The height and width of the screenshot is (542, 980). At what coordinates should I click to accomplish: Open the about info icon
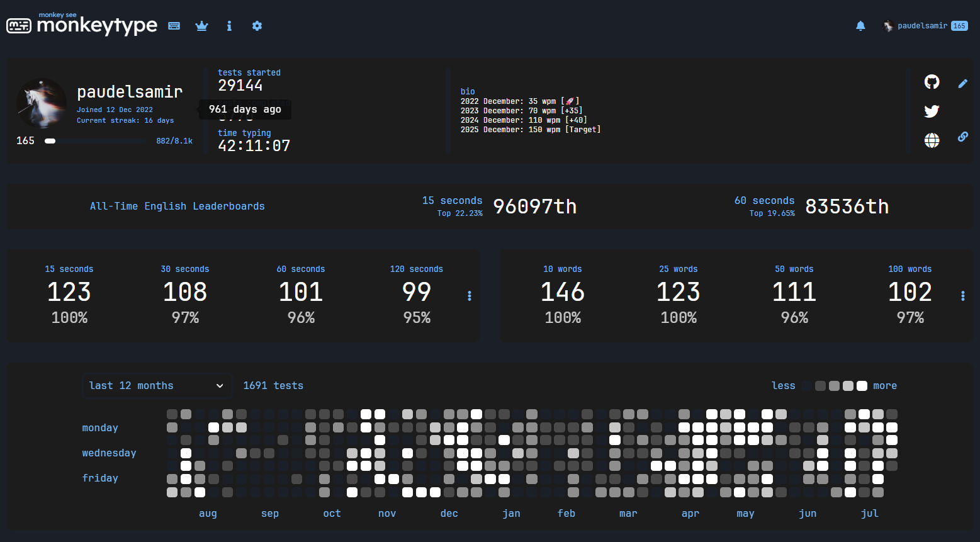[229, 26]
